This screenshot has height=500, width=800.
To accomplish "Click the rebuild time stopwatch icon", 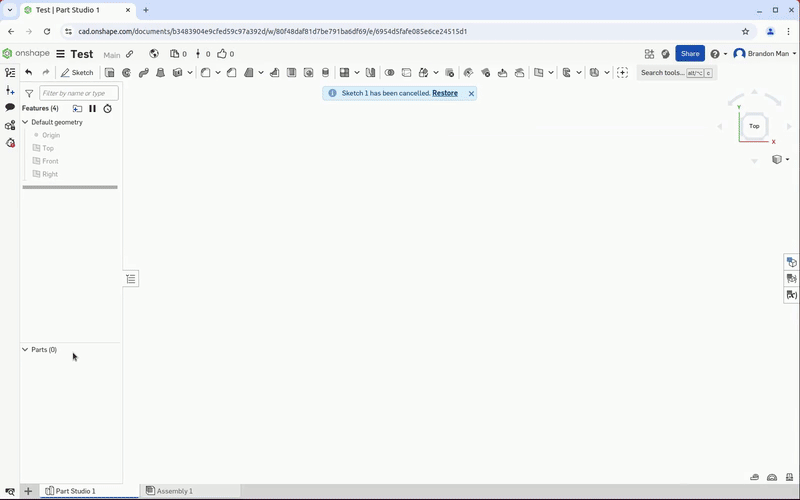I will click(x=107, y=108).
